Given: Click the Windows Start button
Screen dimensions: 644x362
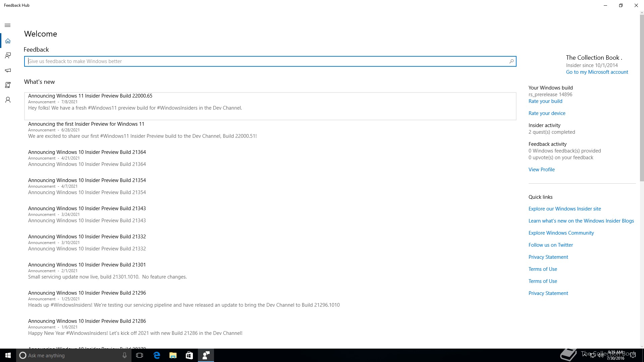Looking at the screenshot, I should (x=8, y=355).
